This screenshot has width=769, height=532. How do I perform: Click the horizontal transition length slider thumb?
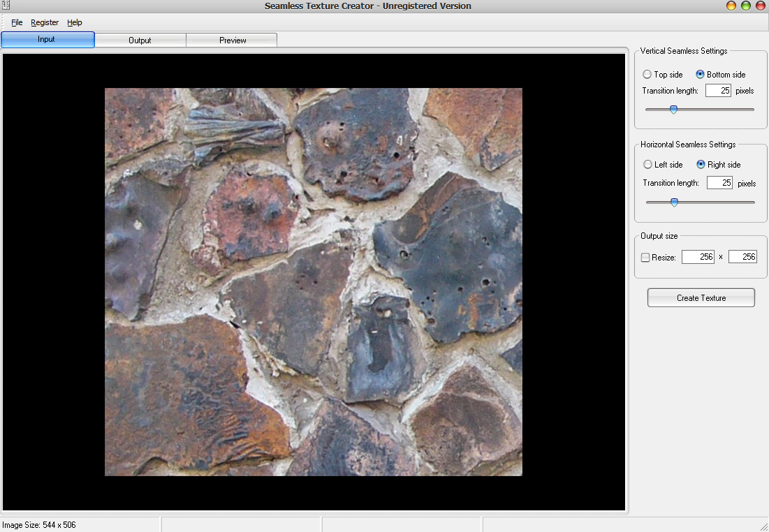674,202
